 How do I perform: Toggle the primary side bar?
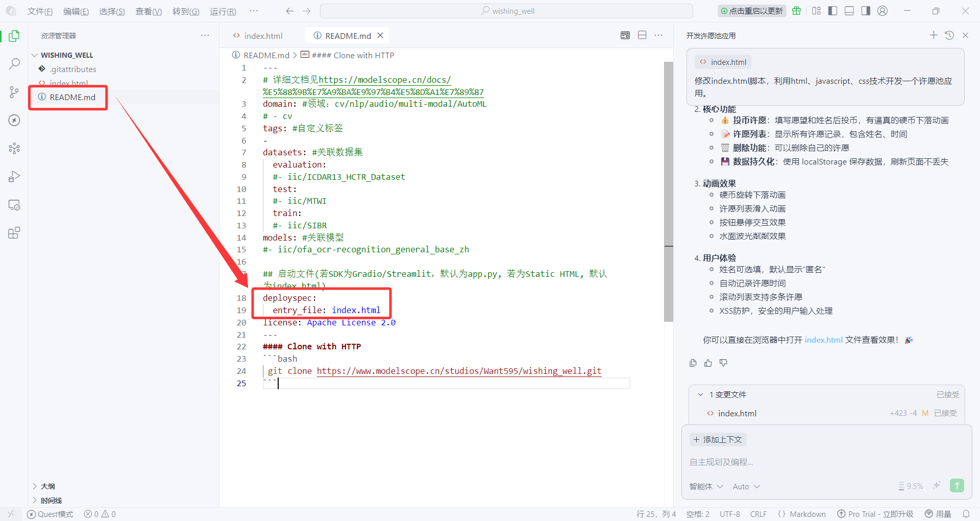coord(832,11)
